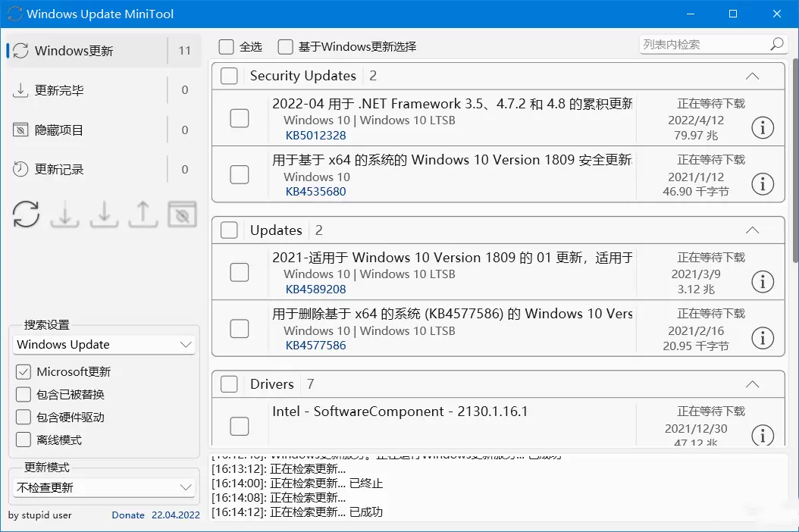Uncheck the Microsoft更新 option
The height and width of the screenshot is (532, 799).
[23, 372]
